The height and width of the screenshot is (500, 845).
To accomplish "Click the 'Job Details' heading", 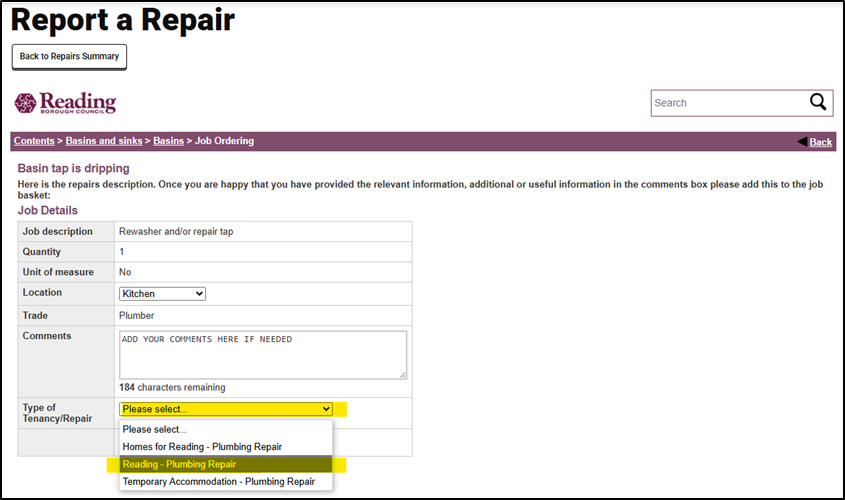I will point(47,210).
